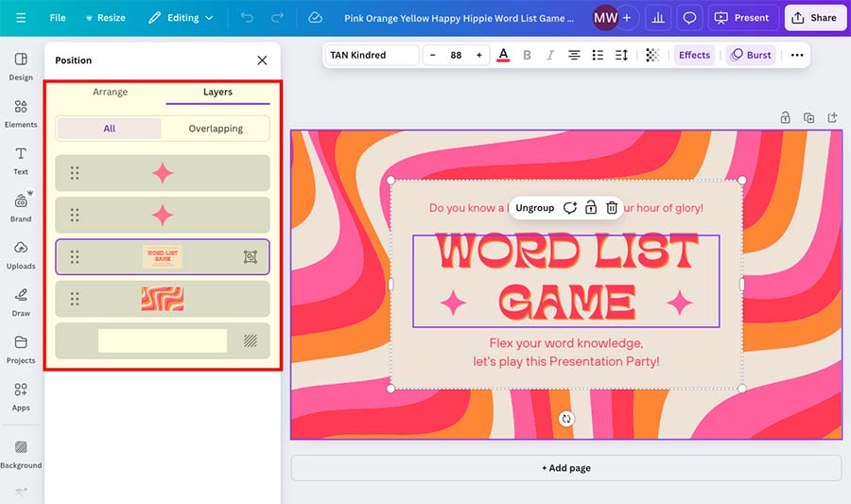Switch to the Layers tab

217,93
